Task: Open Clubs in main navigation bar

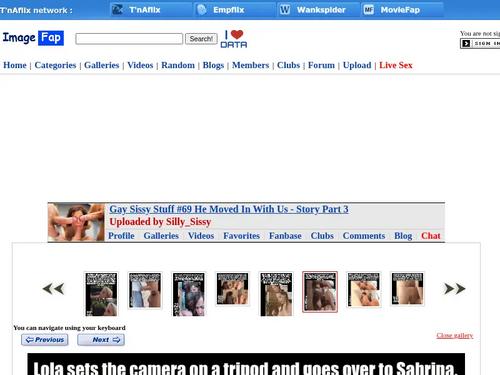Action: point(288,65)
